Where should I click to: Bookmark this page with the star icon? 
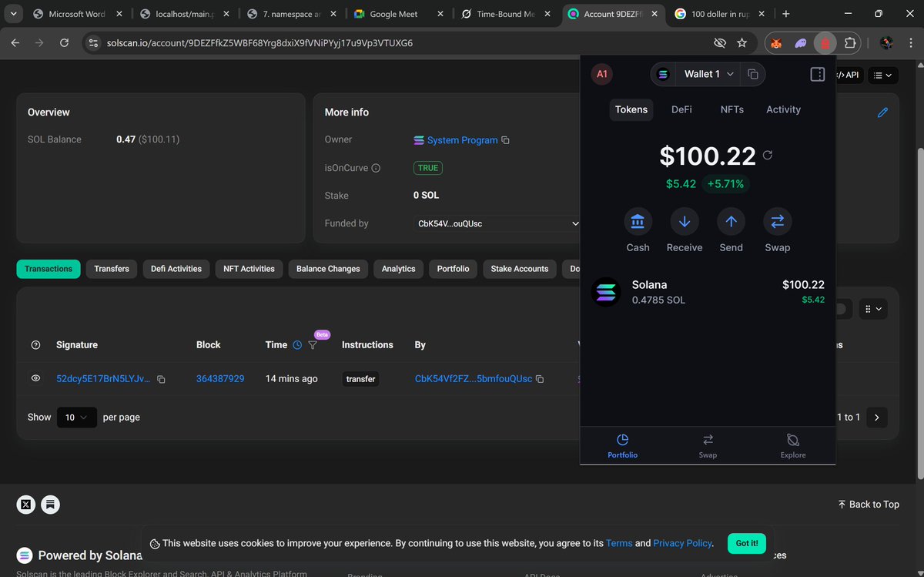[742, 43]
